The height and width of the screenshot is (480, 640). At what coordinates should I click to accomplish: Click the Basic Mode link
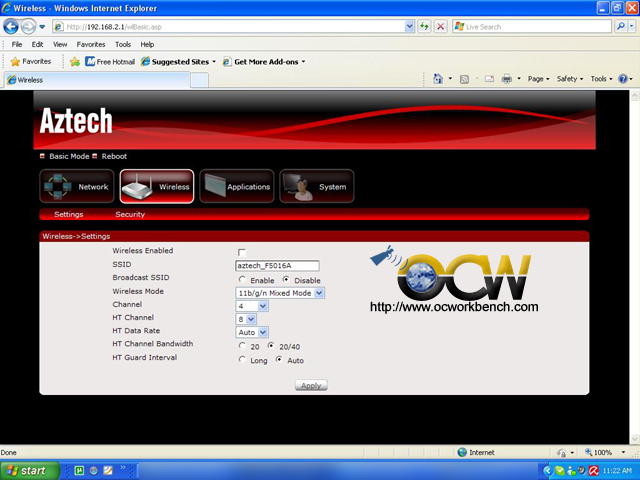pyautogui.click(x=69, y=156)
